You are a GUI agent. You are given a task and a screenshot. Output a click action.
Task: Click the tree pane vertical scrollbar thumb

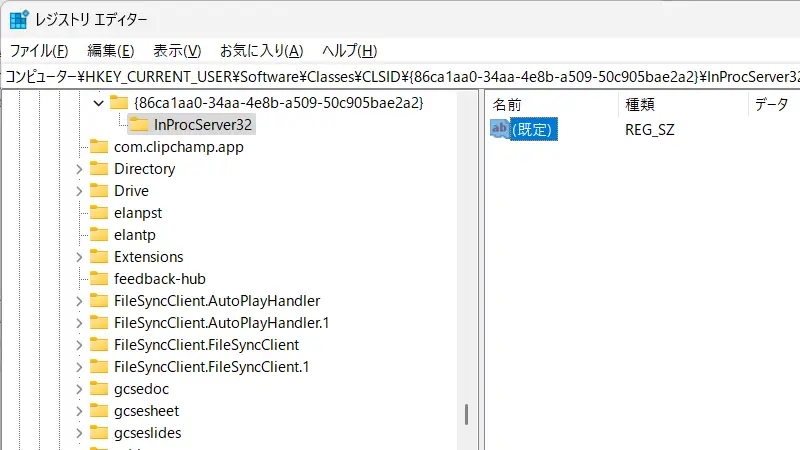(x=466, y=413)
